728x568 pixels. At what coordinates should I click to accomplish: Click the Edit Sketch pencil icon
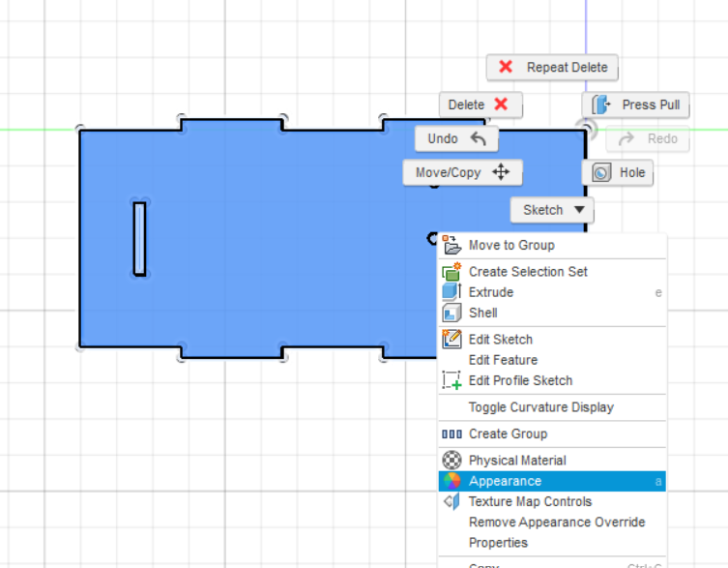(451, 339)
